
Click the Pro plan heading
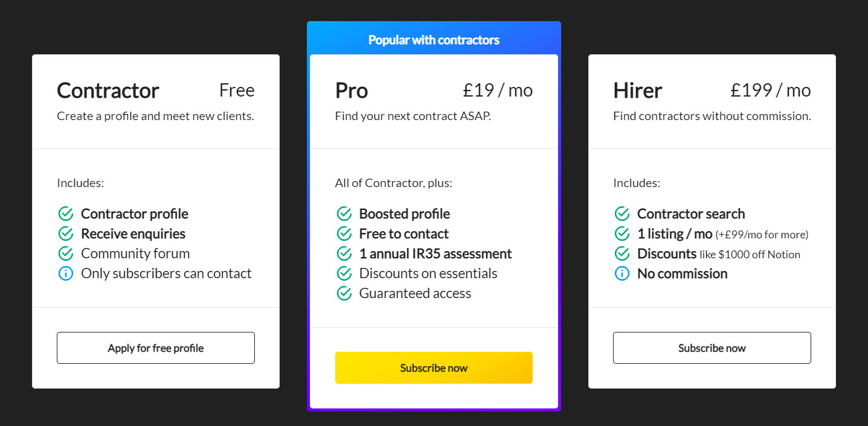click(352, 91)
